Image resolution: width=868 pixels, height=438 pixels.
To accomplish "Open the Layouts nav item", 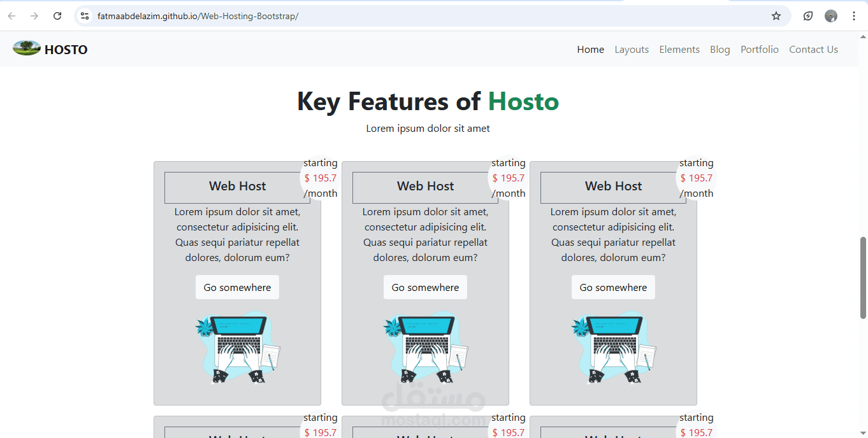I will (632, 50).
